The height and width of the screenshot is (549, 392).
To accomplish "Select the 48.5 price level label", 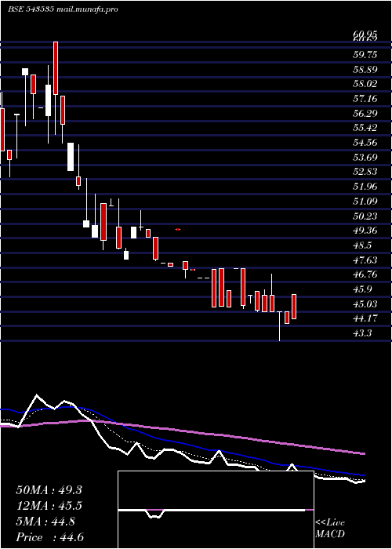I will 362,245.
